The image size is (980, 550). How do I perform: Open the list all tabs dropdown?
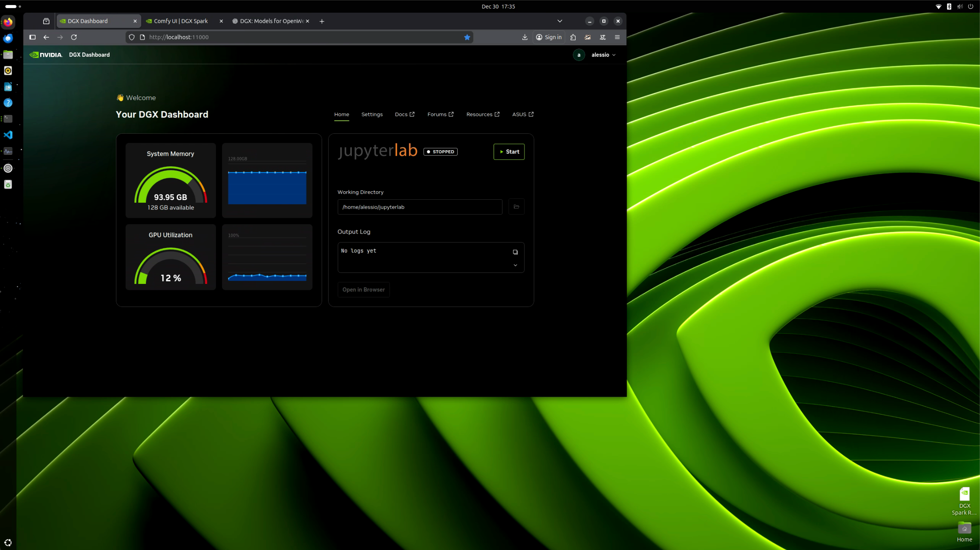click(x=560, y=21)
